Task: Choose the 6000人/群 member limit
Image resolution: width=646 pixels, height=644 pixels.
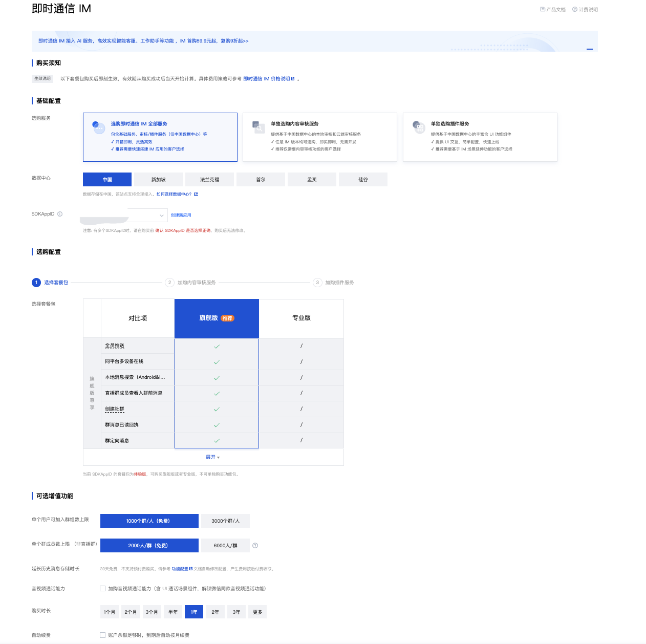Action: click(x=226, y=546)
